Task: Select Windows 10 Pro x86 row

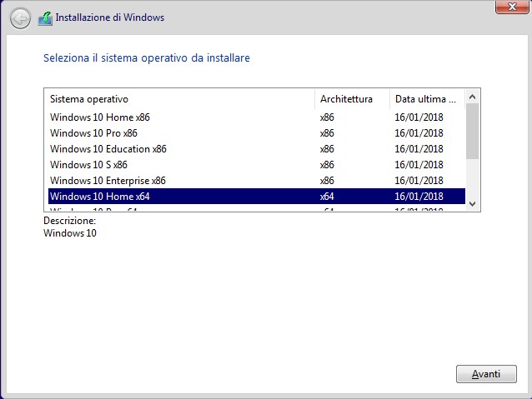Action: point(257,133)
